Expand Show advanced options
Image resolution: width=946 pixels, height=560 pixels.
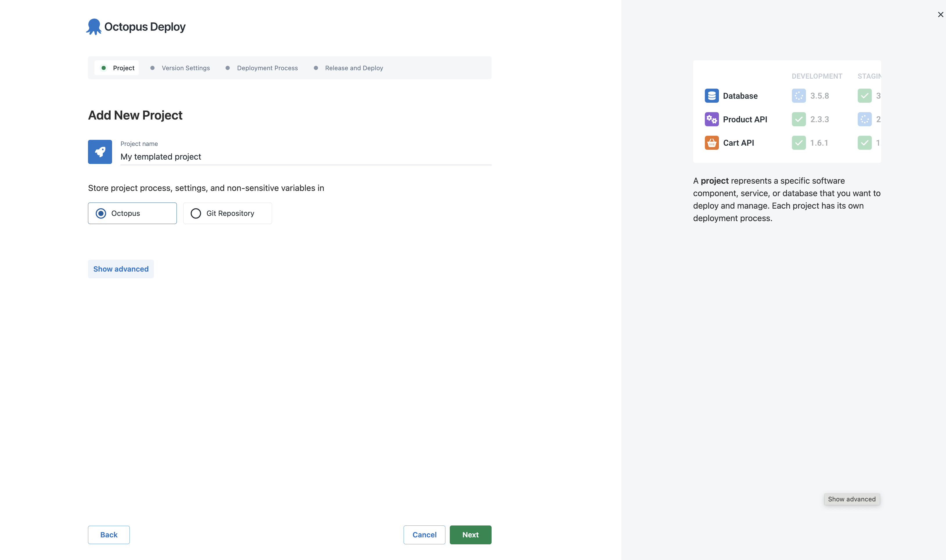(121, 269)
